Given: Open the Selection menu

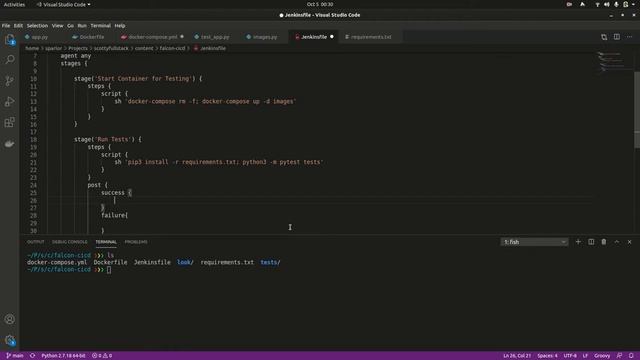Looking at the screenshot, I should coord(37,26).
